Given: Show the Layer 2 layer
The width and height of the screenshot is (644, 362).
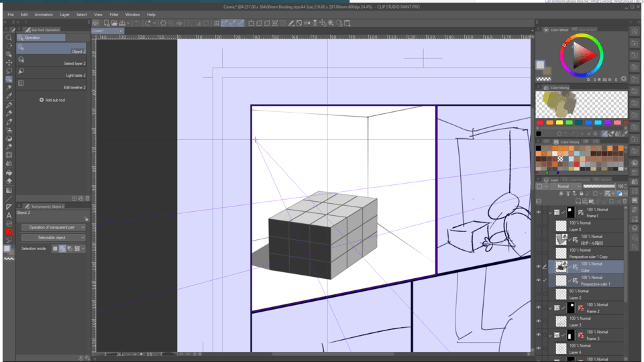Looking at the screenshot, I should [x=539, y=294].
